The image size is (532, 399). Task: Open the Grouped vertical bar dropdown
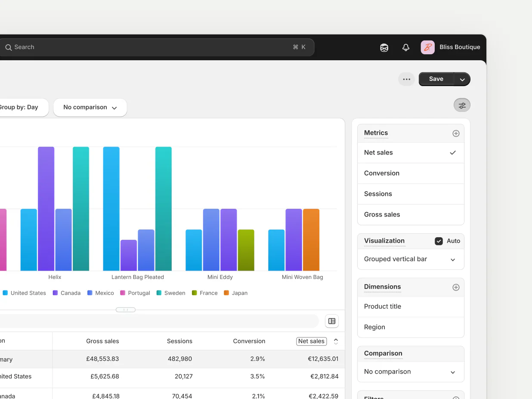(410, 260)
